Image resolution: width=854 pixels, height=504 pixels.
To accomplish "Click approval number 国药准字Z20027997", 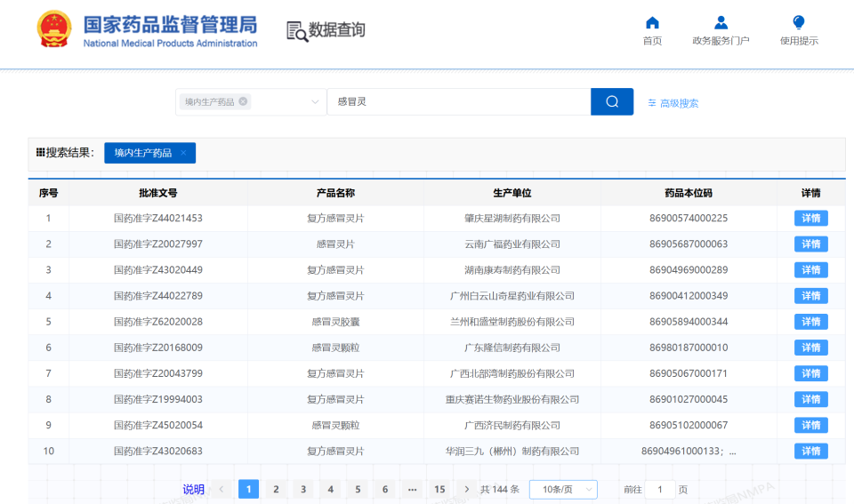I will point(158,244).
